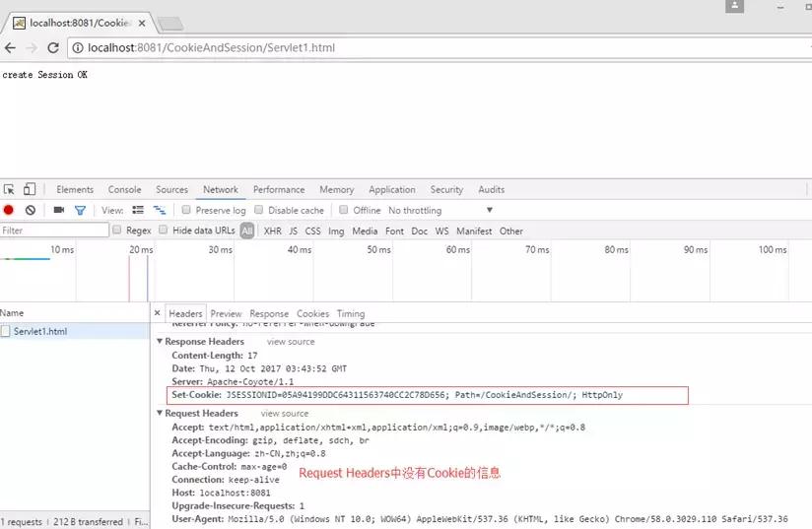This screenshot has width=812, height=529.
Task: Collapse the Response Headers section
Action: click(160, 341)
